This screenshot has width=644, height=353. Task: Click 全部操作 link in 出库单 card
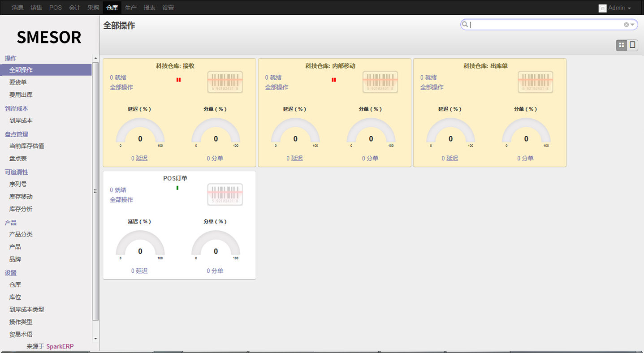432,87
